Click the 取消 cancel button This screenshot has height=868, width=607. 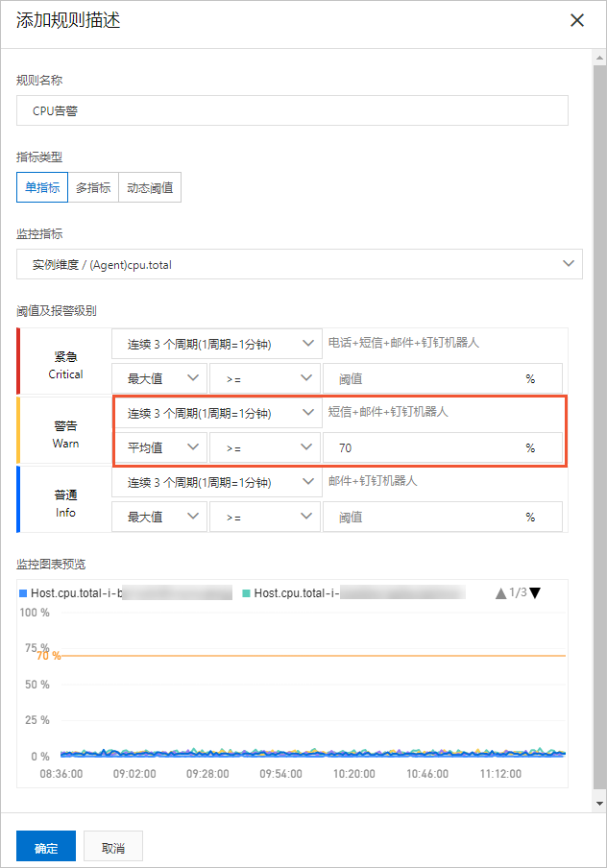pyautogui.click(x=112, y=846)
